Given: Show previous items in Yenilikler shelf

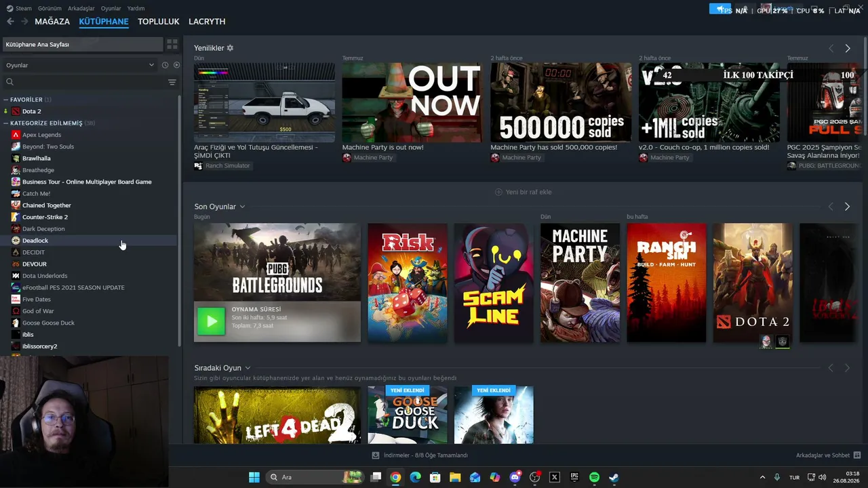Looking at the screenshot, I should tap(831, 48).
